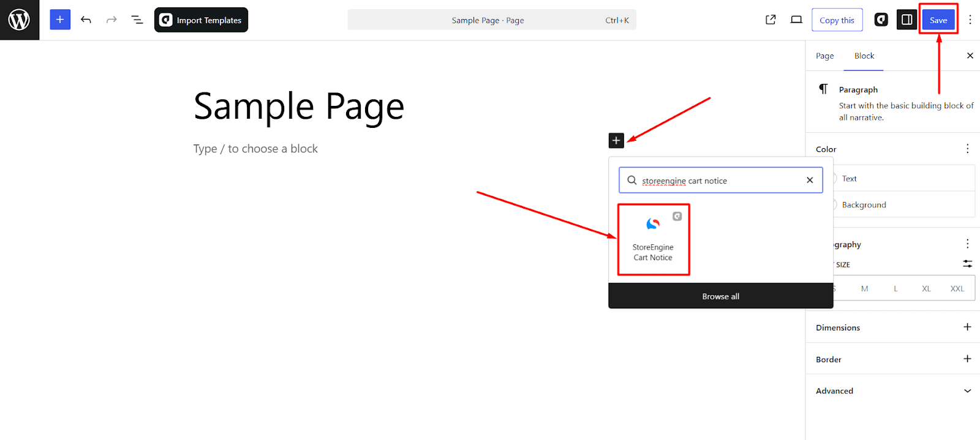Click the WordPress logo icon
Screen dimensions: 980x440
click(x=19, y=20)
